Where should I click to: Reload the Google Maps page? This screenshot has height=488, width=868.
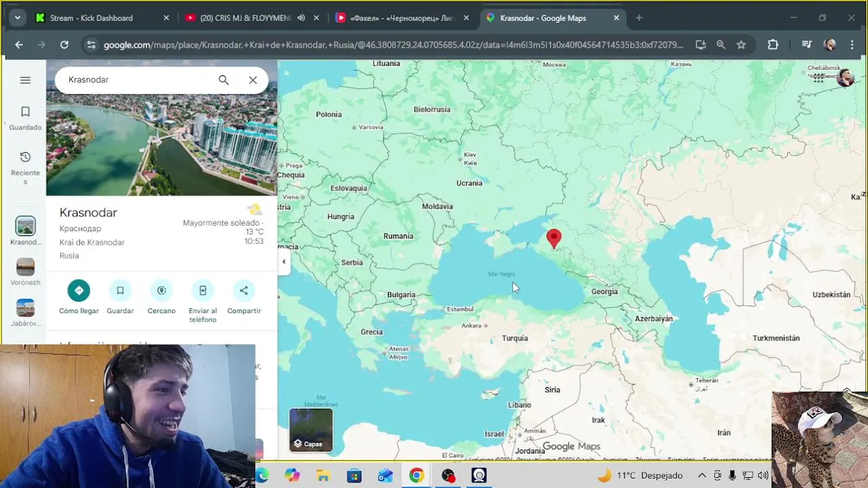64,45
